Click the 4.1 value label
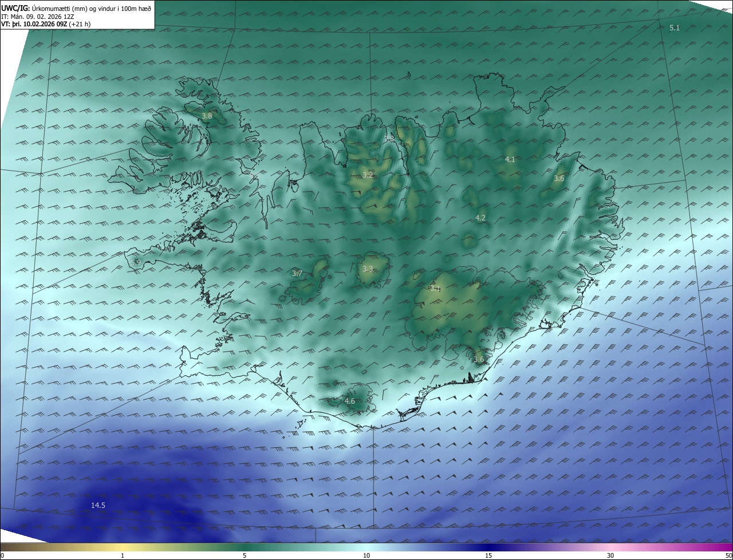This screenshot has width=733, height=560. click(x=510, y=159)
